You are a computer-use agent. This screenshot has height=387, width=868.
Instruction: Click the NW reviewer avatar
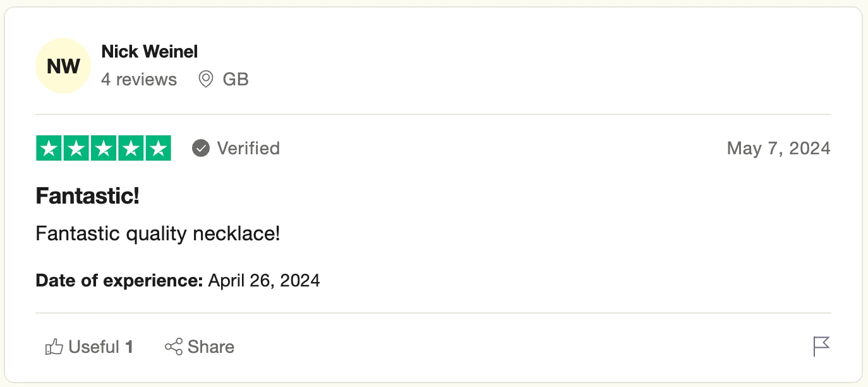63,66
